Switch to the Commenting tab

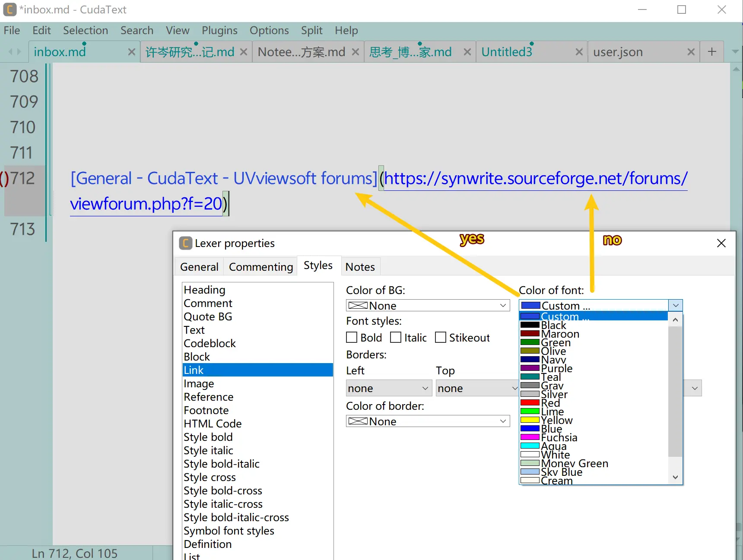261,267
